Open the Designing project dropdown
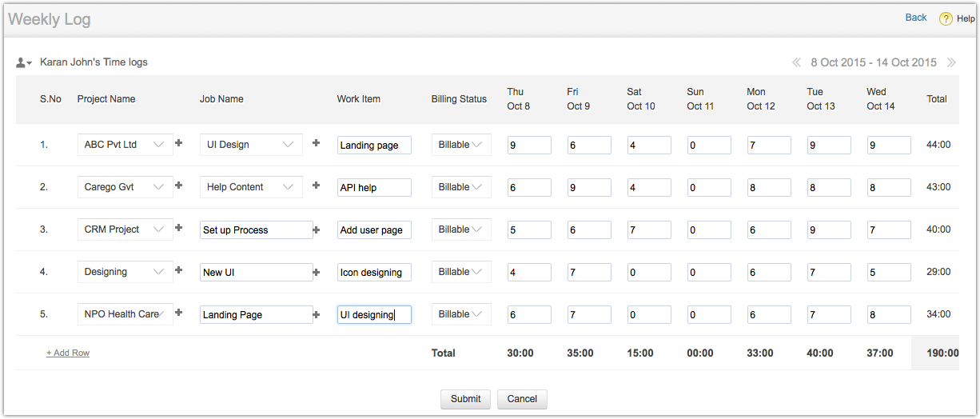 pos(125,272)
